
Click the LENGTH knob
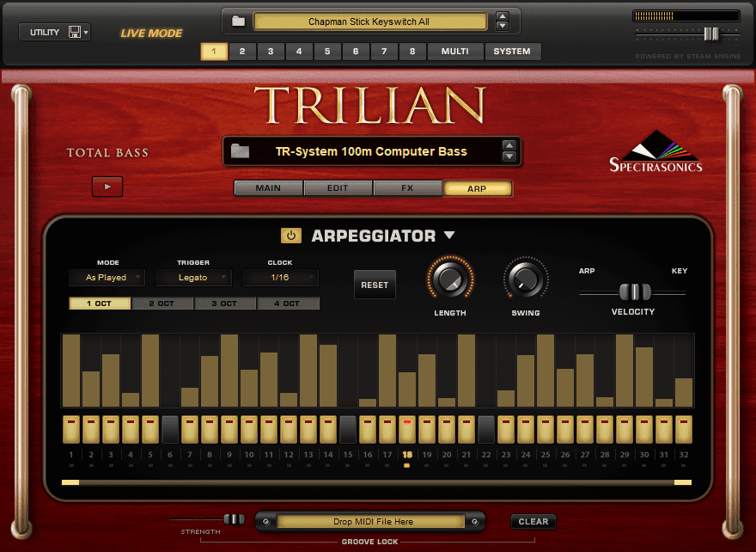coord(450,279)
